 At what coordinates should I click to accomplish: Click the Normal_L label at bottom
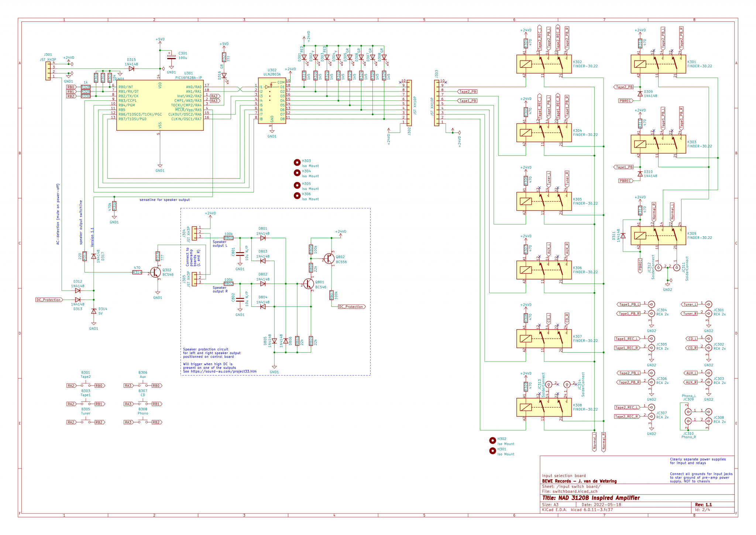pyautogui.click(x=594, y=441)
